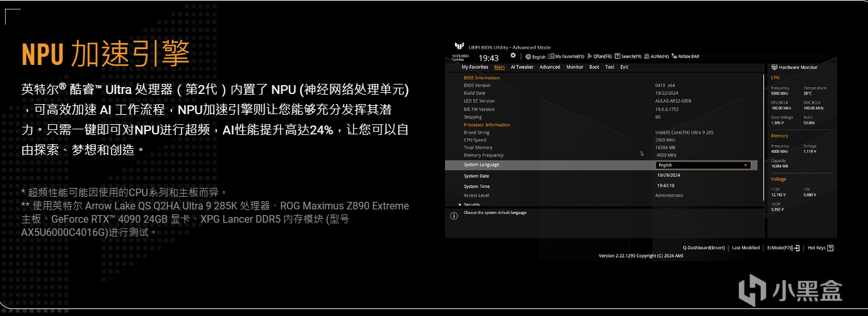Click the ME FW Version value 19.0.0.1753
The width and height of the screenshot is (868, 316).
668,109
